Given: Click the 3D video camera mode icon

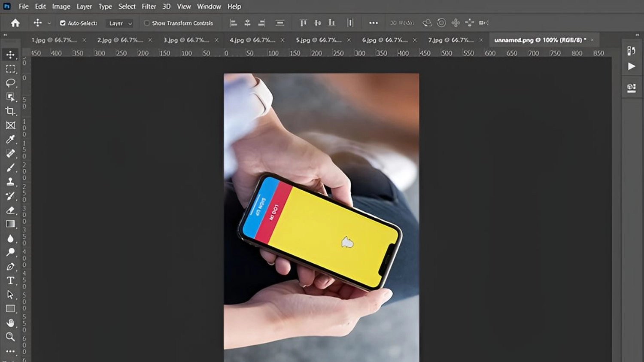Looking at the screenshot, I should [484, 23].
